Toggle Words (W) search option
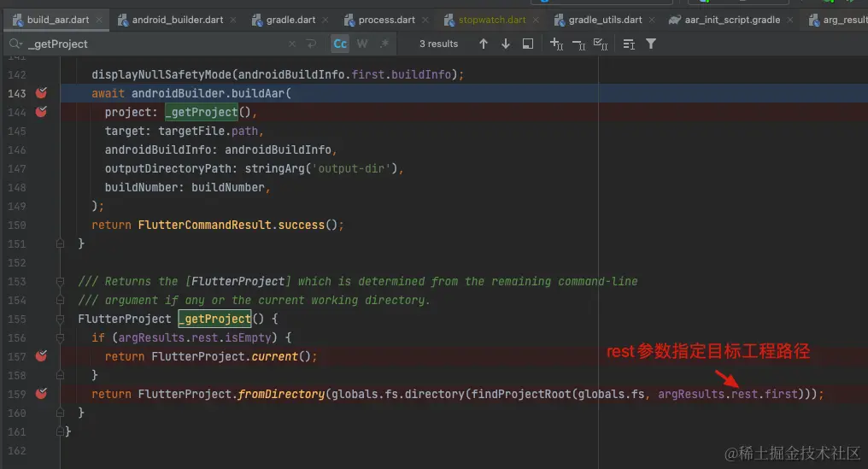Screen dimensions: 868x469 [x=362, y=44]
